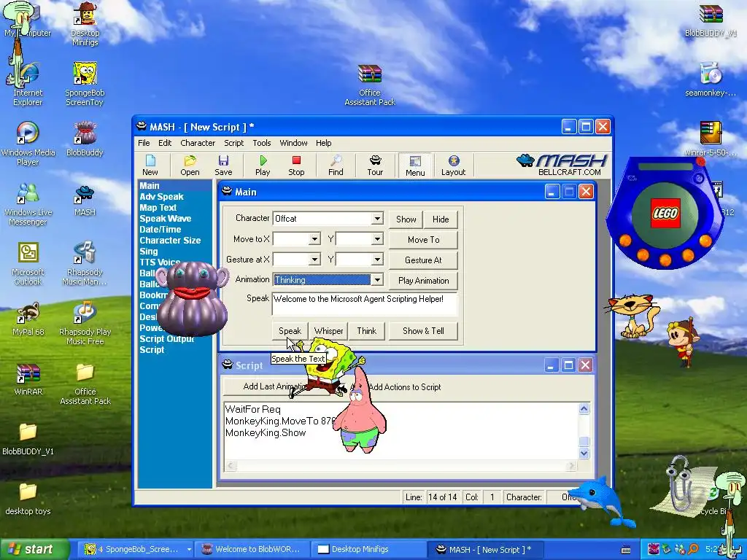Expand the Gesture at X dropdown
Image resolution: width=747 pixels, height=560 pixels.
tap(314, 260)
